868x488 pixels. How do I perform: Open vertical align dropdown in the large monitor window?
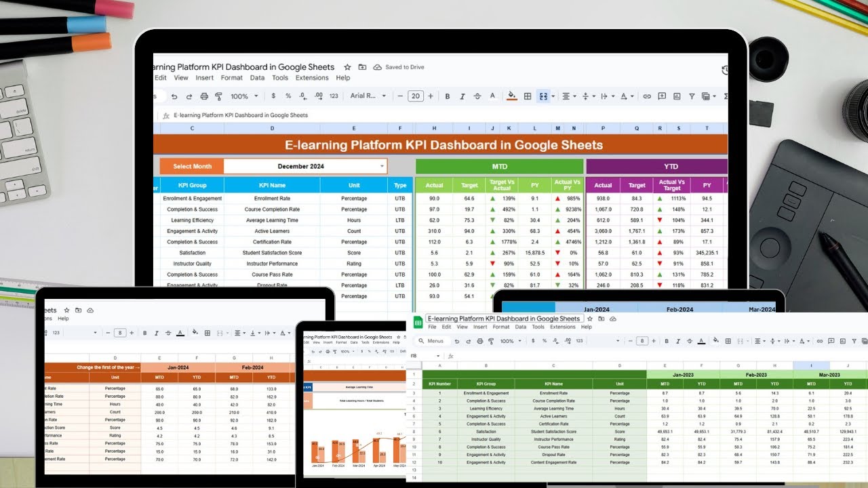[588, 96]
